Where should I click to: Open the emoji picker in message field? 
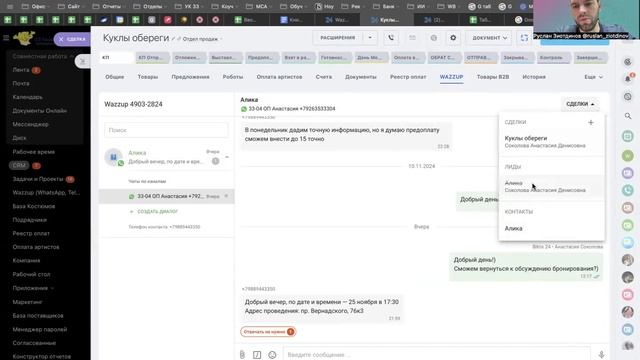coord(272,355)
